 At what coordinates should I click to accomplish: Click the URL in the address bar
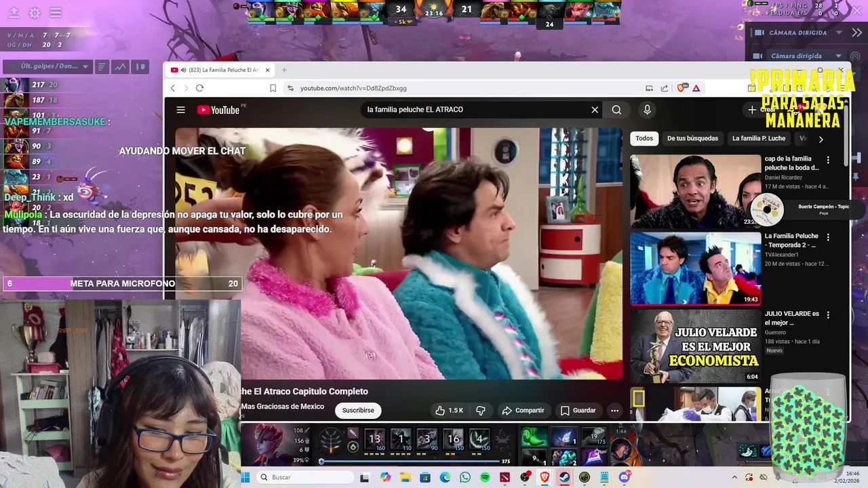tap(353, 88)
